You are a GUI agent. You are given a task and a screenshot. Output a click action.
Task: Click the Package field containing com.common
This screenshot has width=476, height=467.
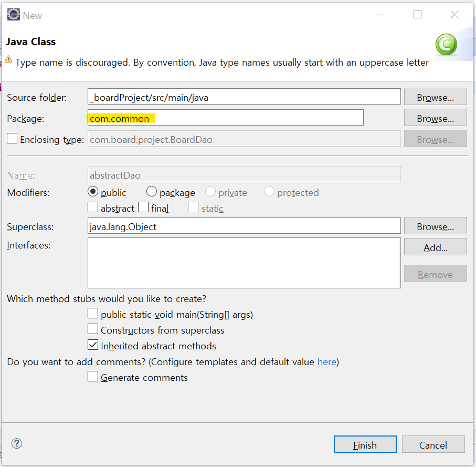pos(226,118)
